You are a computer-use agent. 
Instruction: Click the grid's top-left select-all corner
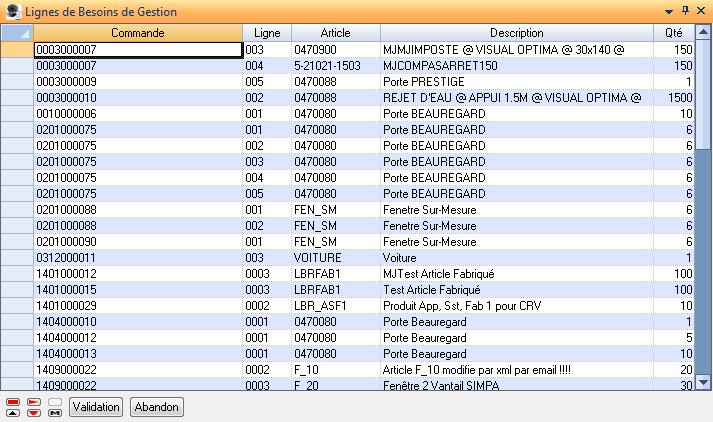tap(16, 33)
